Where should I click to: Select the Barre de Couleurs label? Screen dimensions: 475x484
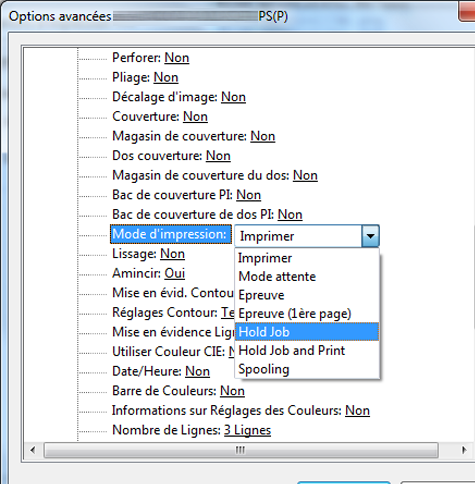tap(164, 391)
